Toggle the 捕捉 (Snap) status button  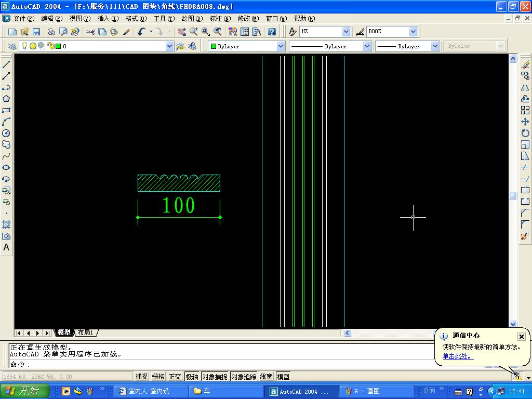(141, 377)
